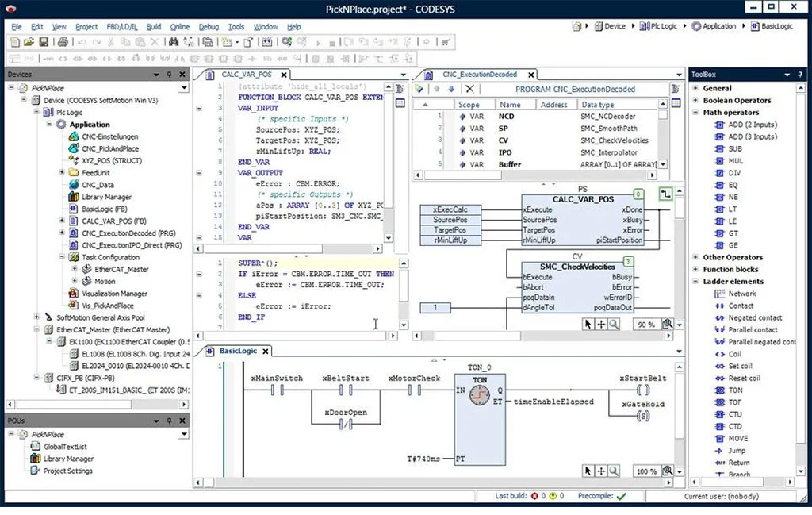The image size is (812, 515).
Task: Switch to the BasicLogic editor tab
Action: tap(238, 351)
